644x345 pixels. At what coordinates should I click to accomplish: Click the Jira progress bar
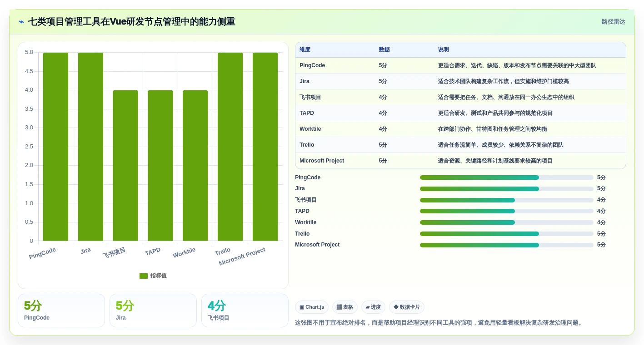(507, 189)
